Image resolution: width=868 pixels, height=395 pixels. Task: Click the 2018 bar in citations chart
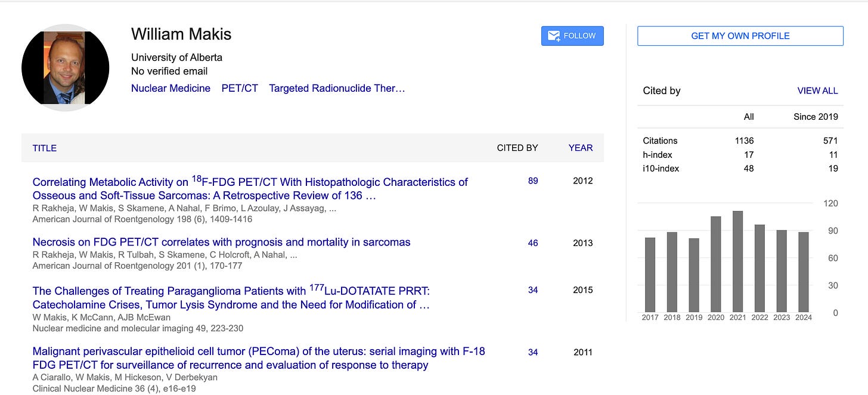coord(672,272)
